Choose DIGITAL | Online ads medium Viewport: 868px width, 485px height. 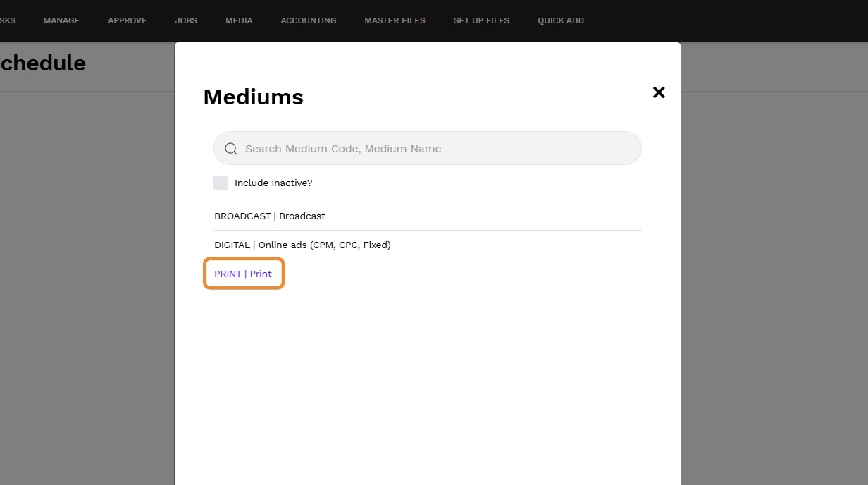(x=302, y=245)
